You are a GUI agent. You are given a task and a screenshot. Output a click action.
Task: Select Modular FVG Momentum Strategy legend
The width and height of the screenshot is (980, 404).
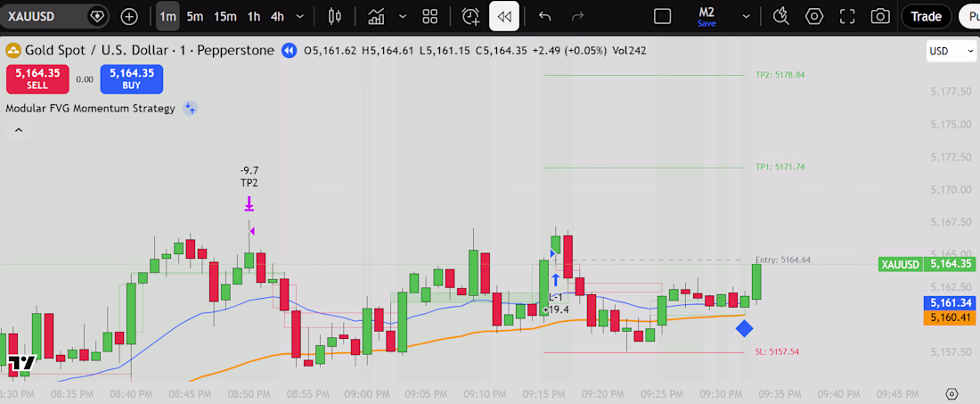coord(90,108)
